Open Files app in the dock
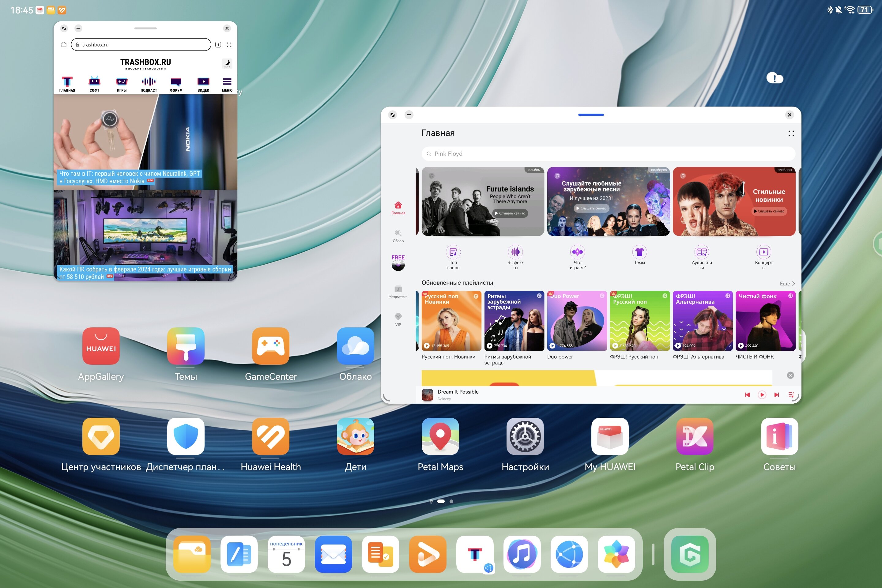 (x=192, y=554)
